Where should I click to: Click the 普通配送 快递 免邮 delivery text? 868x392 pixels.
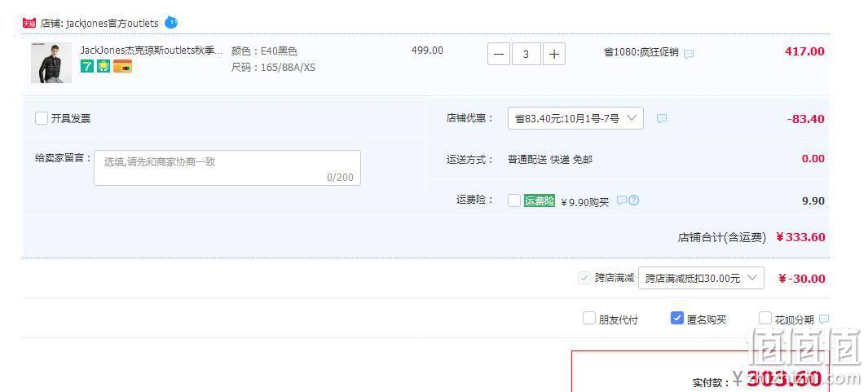point(549,160)
